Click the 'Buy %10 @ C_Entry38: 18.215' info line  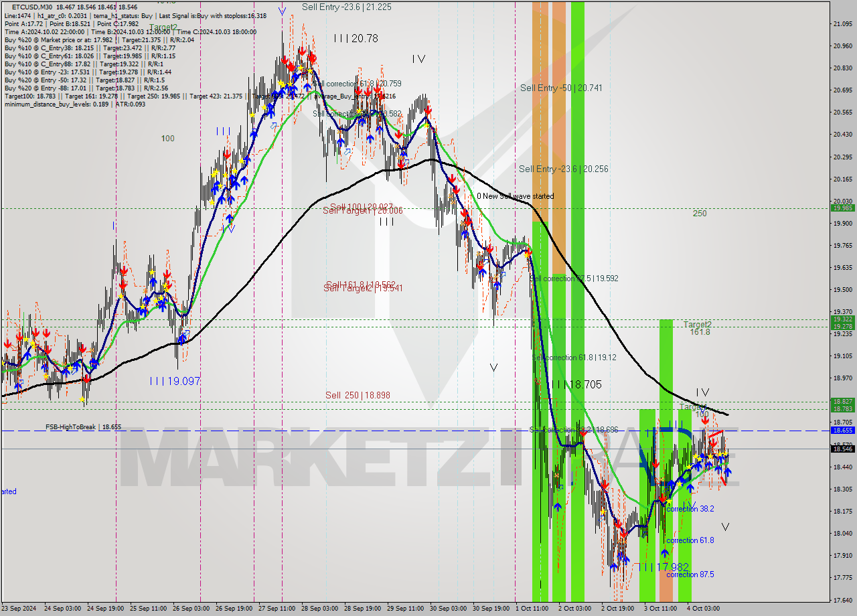90,48
